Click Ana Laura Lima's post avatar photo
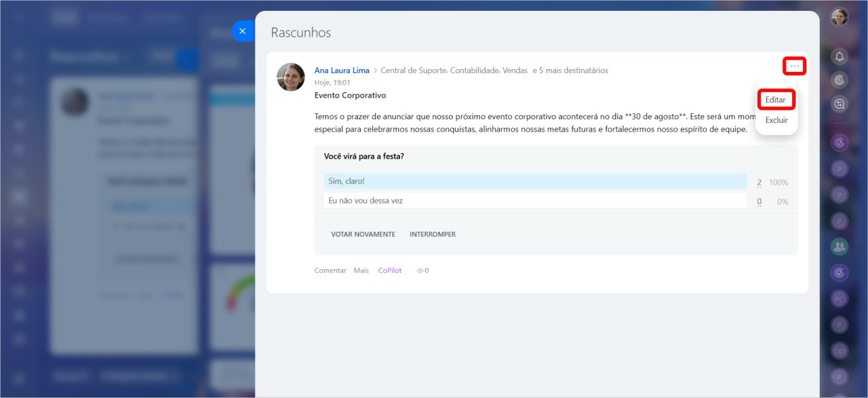The width and height of the screenshot is (868, 398). pyautogui.click(x=290, y=77)
